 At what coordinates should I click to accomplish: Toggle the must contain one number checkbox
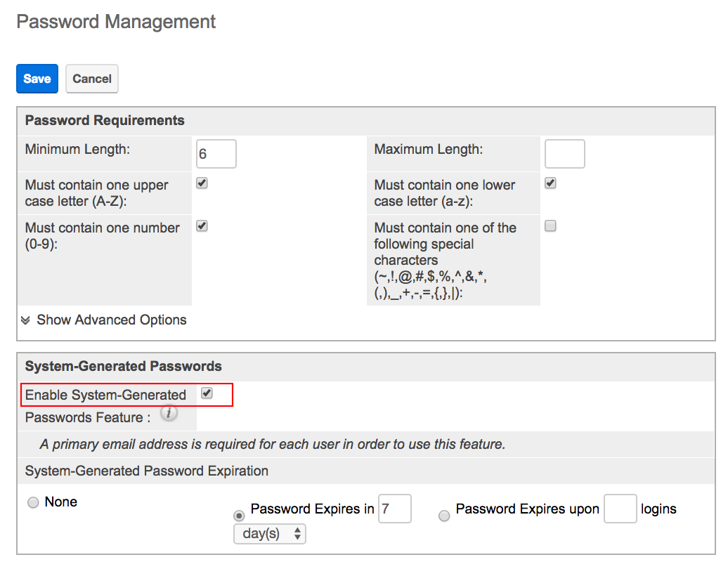pyautogui.click(x=202, y=226)
